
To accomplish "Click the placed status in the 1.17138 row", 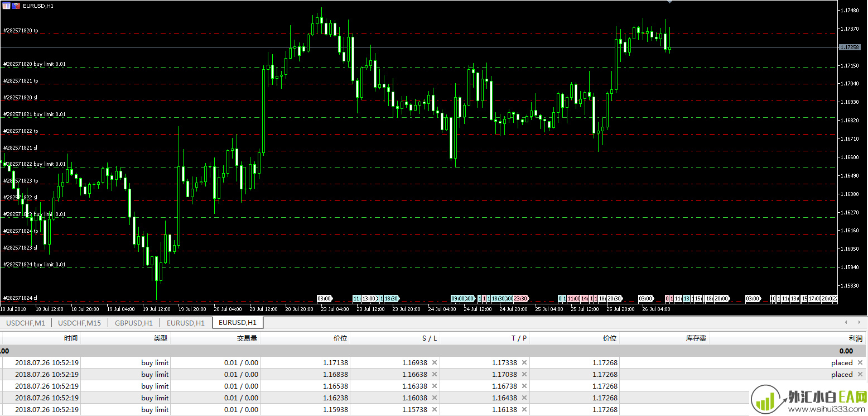I will pyautogui.click(x=842, y=362).
